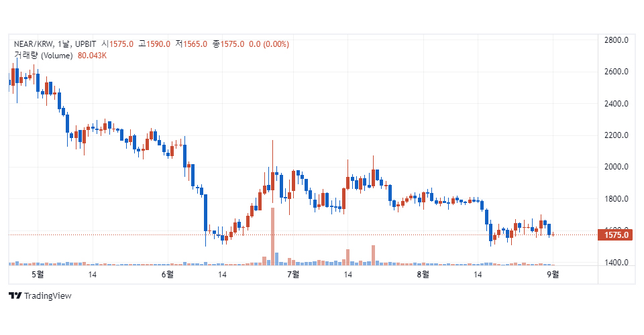
Task: Click the 8월 label on time axis
Action: point(423,274)
